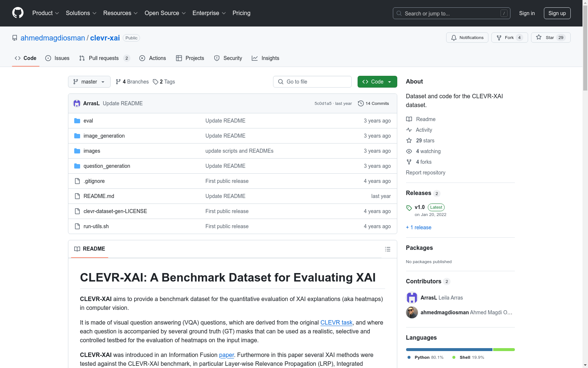Switch to the Security tab
Screen dimensions: 588x368
[228, 58]
